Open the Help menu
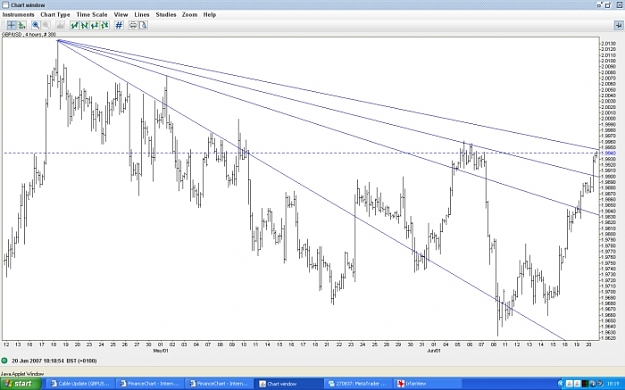The height and width of the screenshot is (390, 625). click(x=209, y=15)
